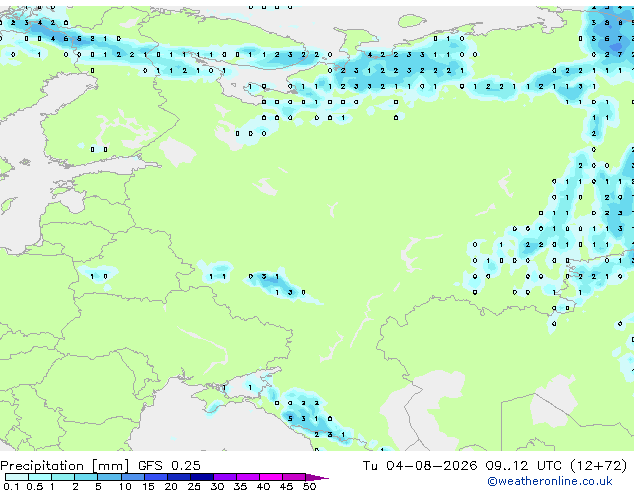Click the '35' legend scale label
Image resolution: width=634 pixels, height=490 pixels.
click(240, 486)
